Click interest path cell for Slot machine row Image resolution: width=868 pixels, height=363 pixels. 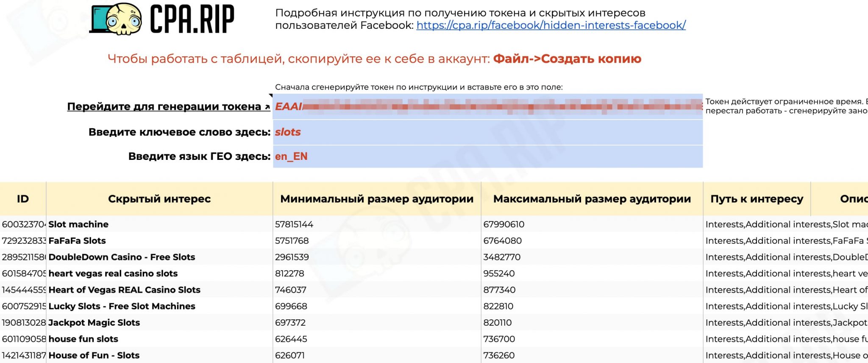click(x=786, y=224)
